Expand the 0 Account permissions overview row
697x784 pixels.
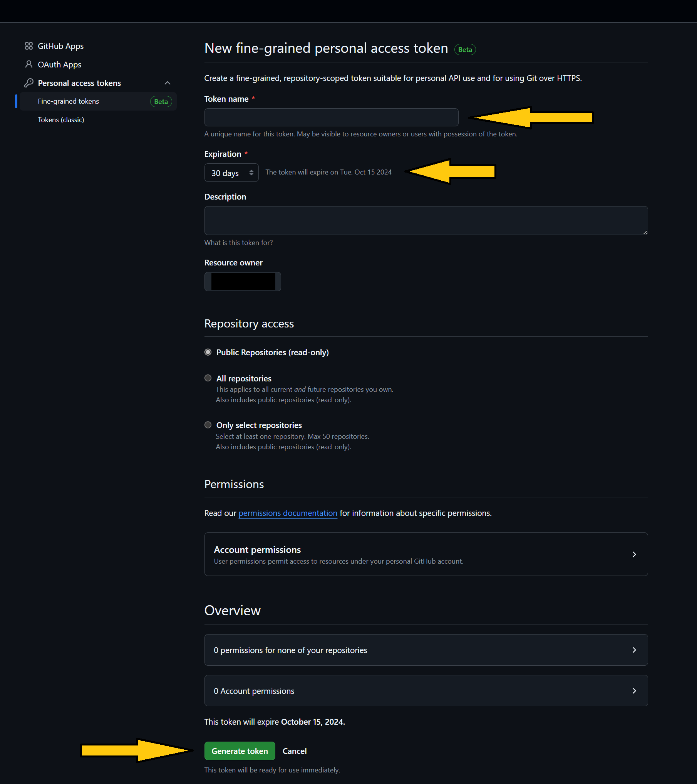pyautogui.click(x=426, y=691)
